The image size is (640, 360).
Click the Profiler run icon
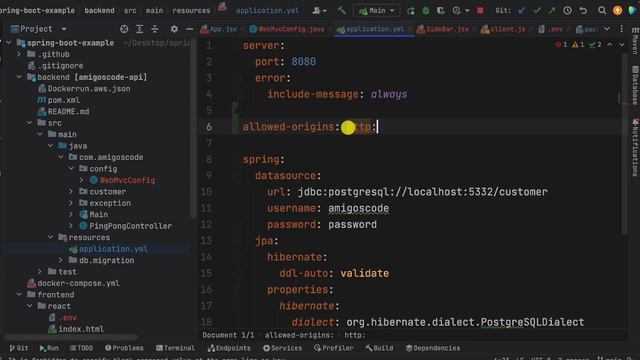457,11
